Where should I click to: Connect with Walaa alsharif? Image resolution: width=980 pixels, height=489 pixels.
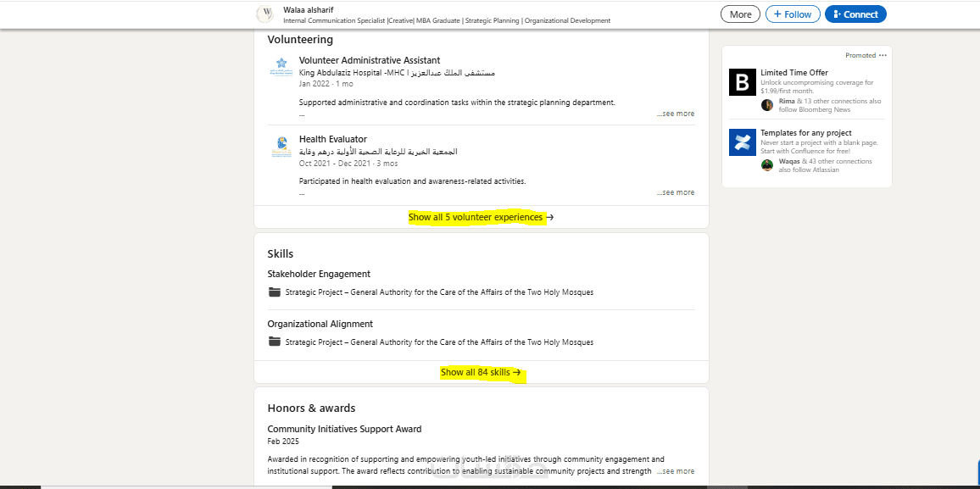pyautogui.click(x=855, y=14)
